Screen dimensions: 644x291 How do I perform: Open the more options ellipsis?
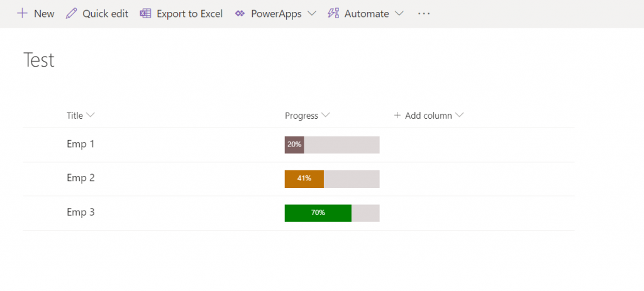coord(424,13)
